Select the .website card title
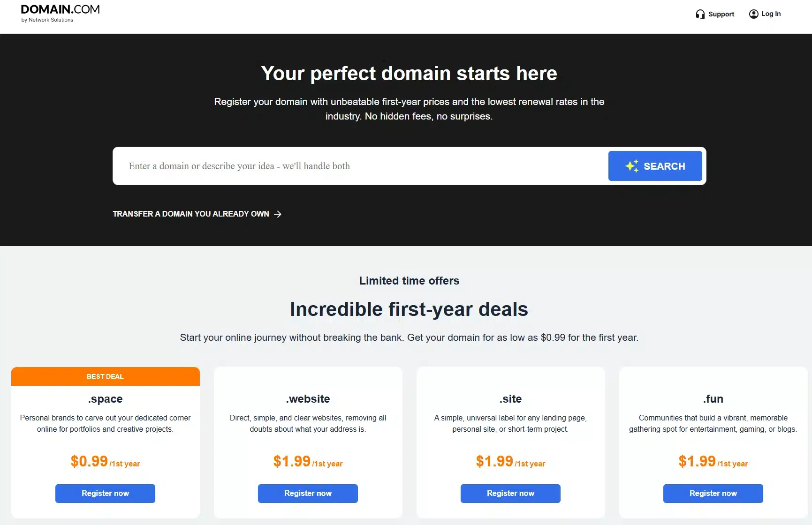 point(308,399)
